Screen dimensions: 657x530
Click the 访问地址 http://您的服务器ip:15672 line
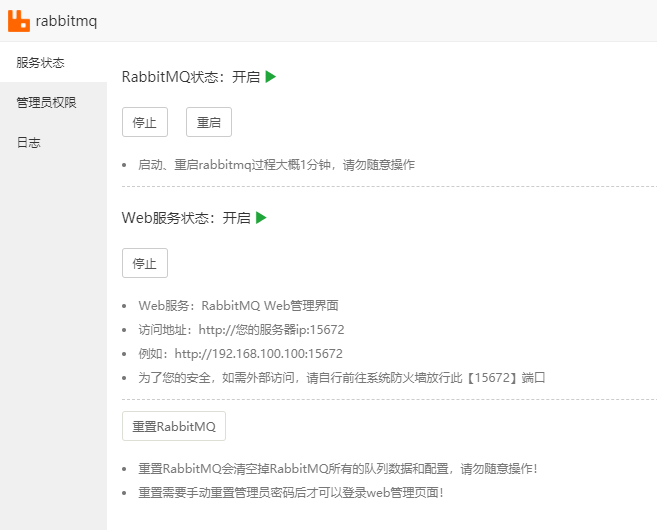(x=241, y=330)
